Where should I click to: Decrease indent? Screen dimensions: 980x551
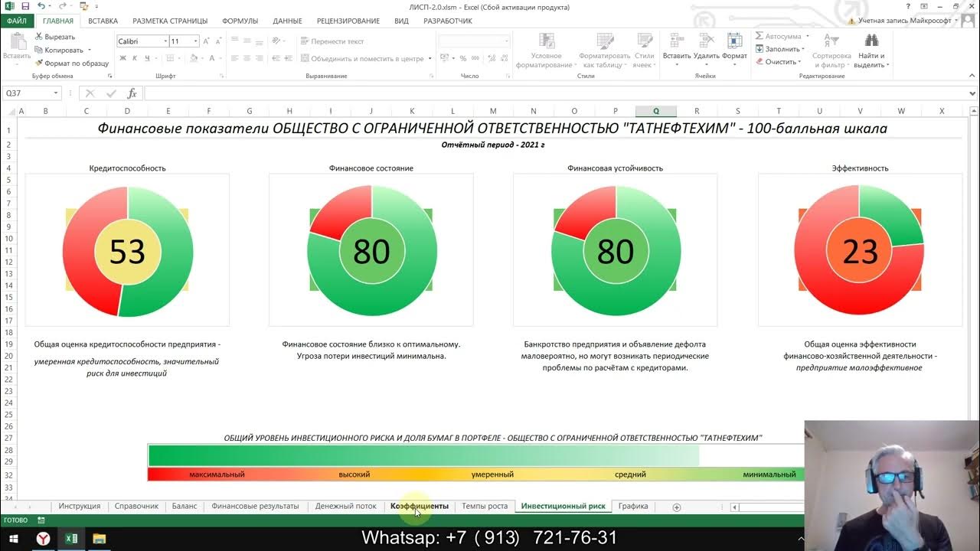pos(276,58)
